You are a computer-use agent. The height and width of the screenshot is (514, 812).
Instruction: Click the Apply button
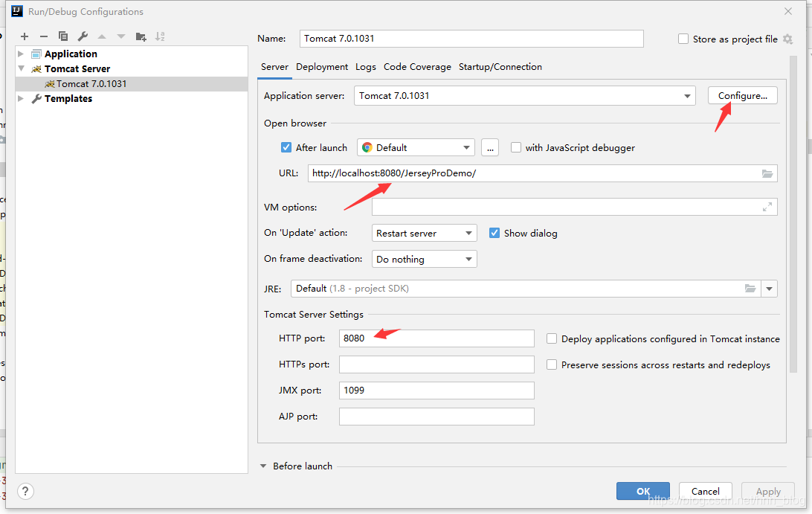768,491
